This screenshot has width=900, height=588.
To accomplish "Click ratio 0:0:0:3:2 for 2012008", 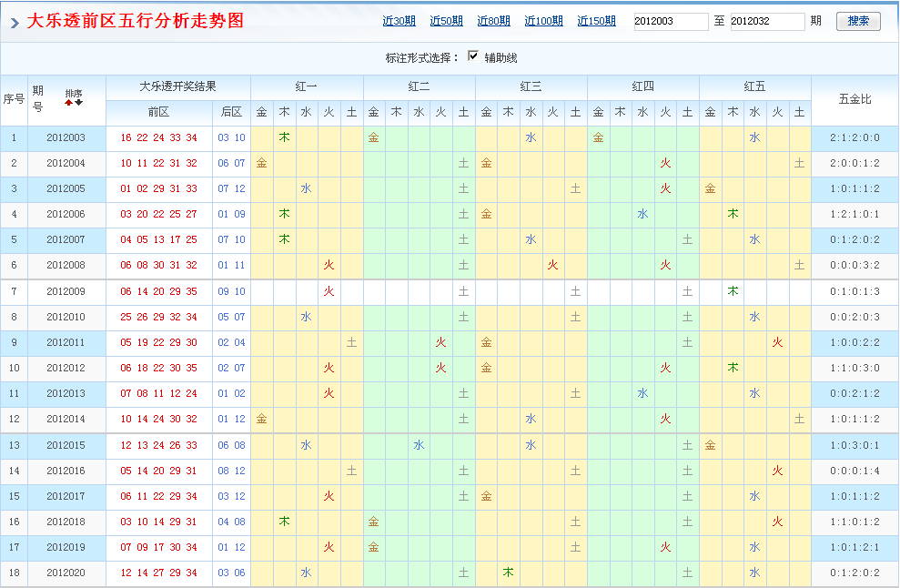I will [854, 265].
